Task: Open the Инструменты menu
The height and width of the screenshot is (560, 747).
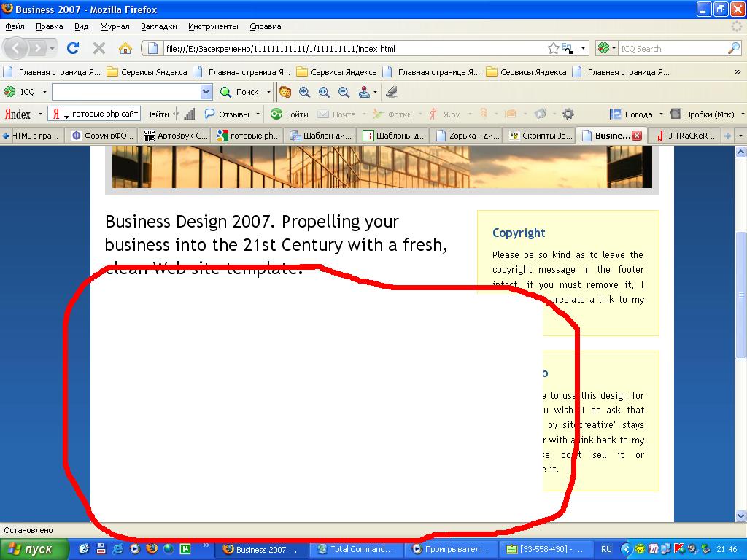Action: click(x=213, y=26)
